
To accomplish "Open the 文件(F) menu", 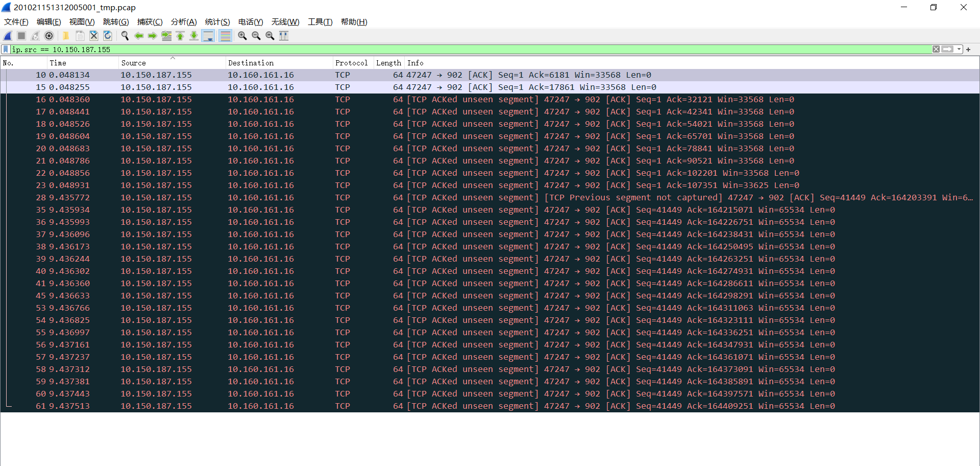I will (x=16, y=22).
